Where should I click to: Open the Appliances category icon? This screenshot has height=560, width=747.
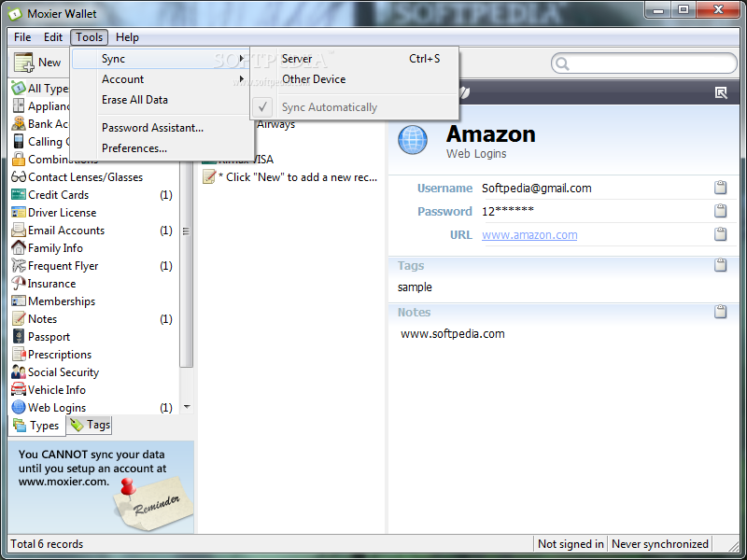click(x=19, y=105)
